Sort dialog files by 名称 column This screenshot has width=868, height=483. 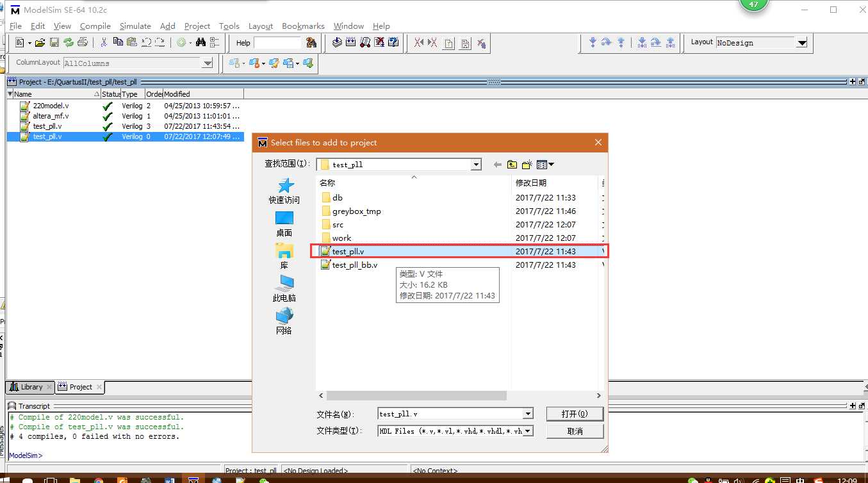pos(414,183)
